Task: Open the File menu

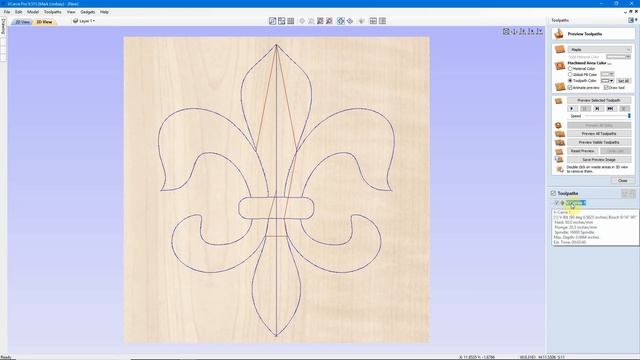Action: point(7,12)
